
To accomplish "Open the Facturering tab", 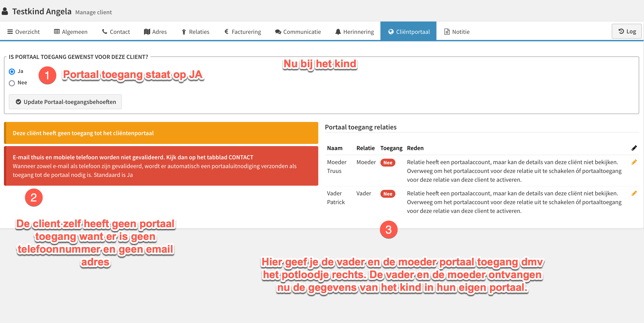I will [242, 31].
